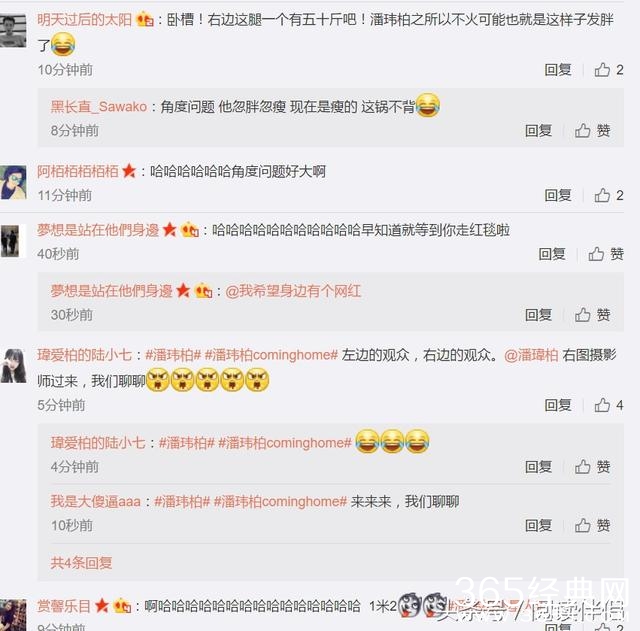View 阿栢栢栢栢栢's avatar thumbnail

tap(13, 182)
